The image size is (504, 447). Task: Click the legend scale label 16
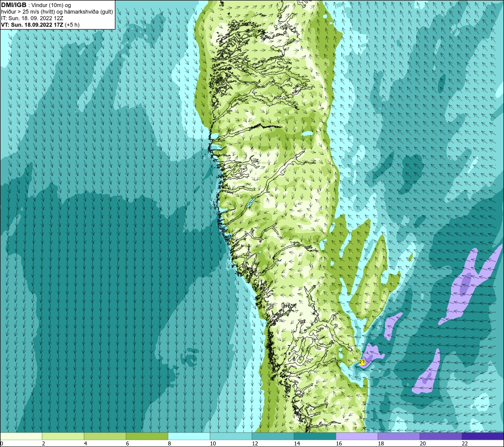[339, 443]
